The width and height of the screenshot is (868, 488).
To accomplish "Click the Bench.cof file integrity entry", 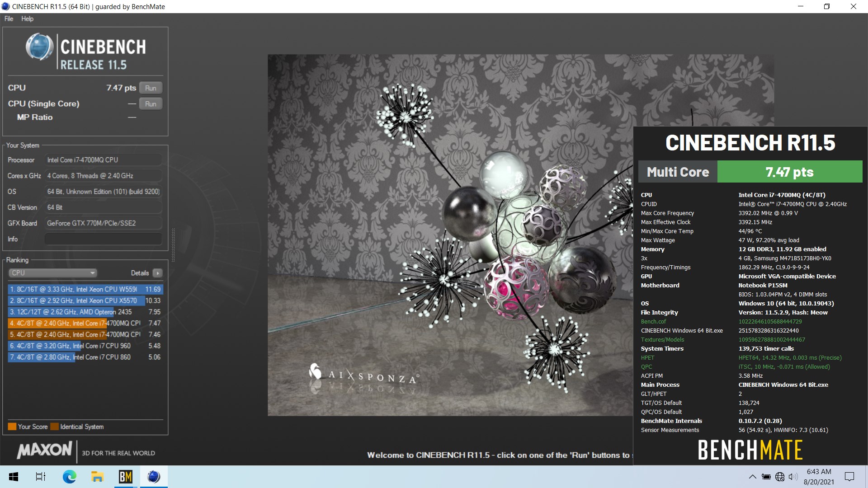I will (x=653, y=322).
